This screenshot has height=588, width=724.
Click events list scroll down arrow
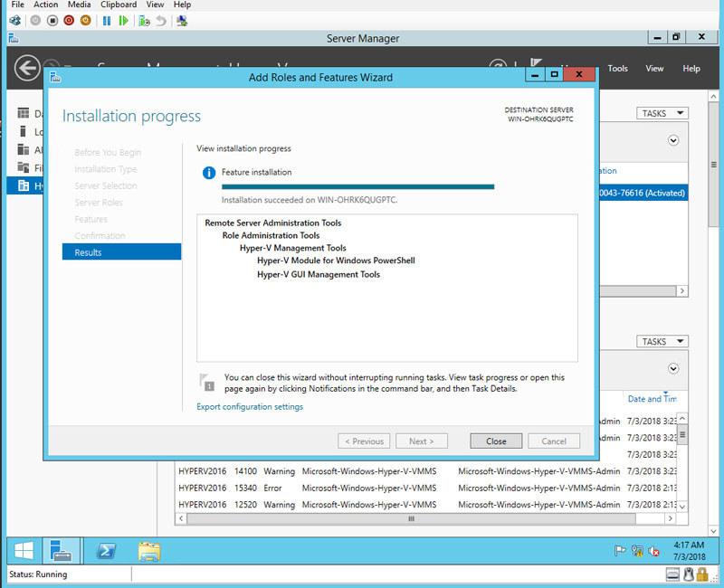(682, 507)
